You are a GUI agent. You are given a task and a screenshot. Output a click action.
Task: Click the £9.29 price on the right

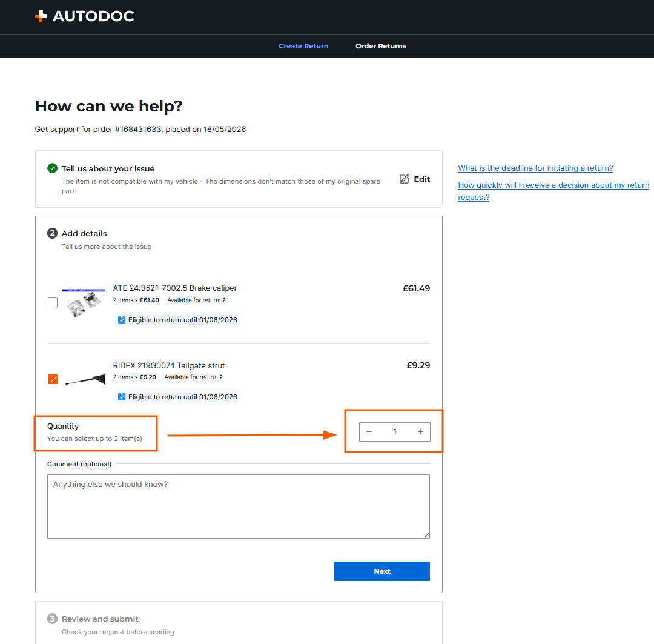pos(418,365)
